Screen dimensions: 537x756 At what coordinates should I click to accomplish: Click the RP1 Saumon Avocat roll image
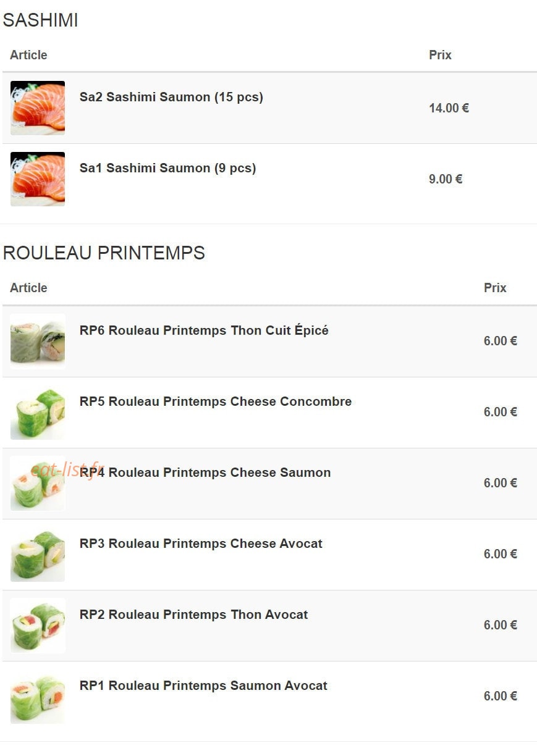click(38, 696)
